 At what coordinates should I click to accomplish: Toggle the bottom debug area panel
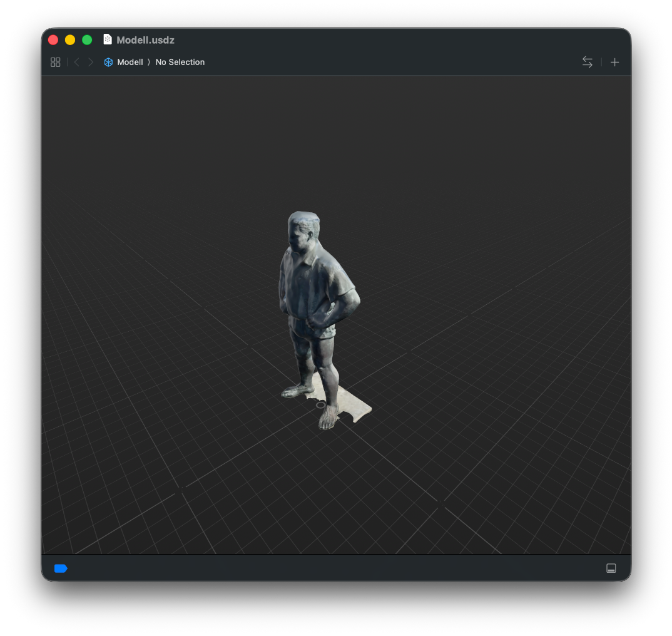point(611,568)
